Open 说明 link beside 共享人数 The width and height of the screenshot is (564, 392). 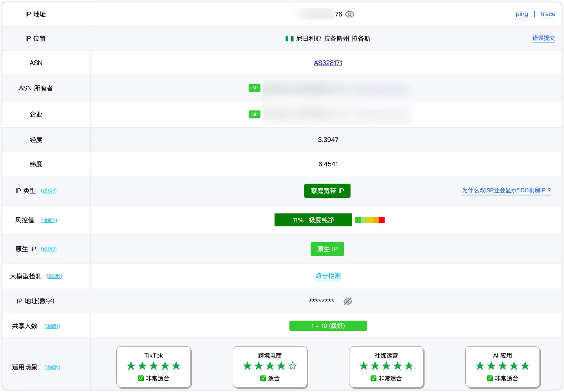coord(52,326)
